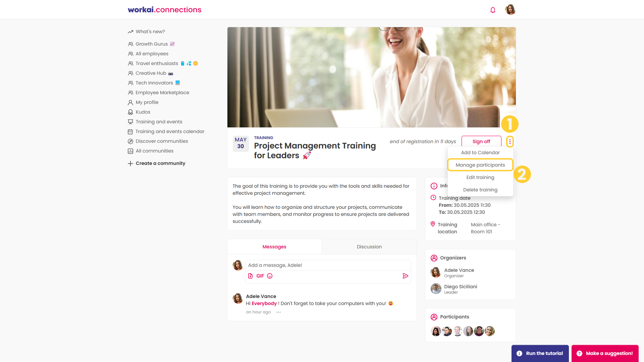
Task: Switch to the Messages tab
Action: (x=274, y=247)
